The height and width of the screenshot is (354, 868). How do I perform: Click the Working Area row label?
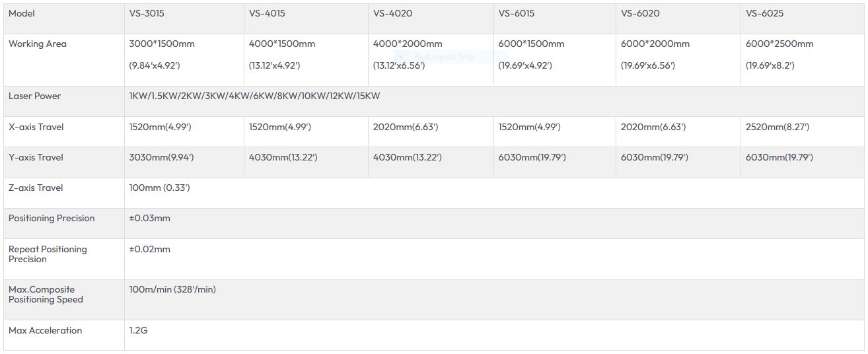(38, 44)
